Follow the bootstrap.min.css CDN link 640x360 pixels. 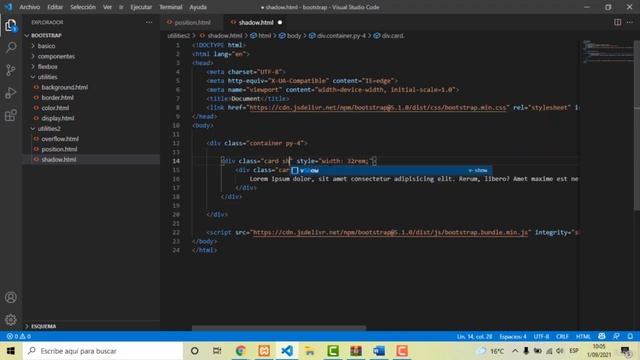378,107
